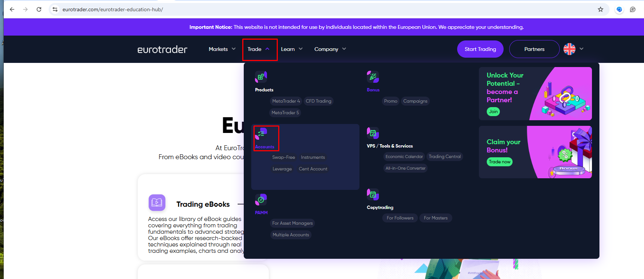Select For Masters

coord(436,218)
